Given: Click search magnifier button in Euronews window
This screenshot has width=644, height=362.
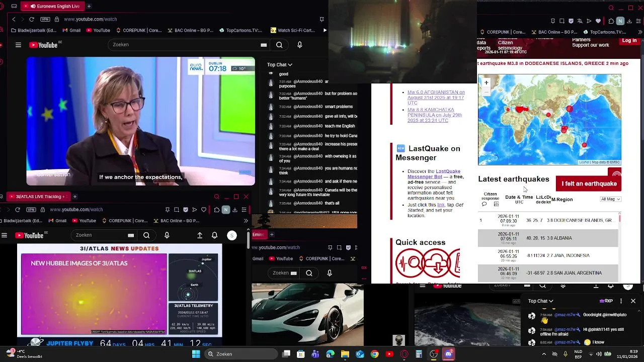Looking at the screenshot, I should coord(279,45).
